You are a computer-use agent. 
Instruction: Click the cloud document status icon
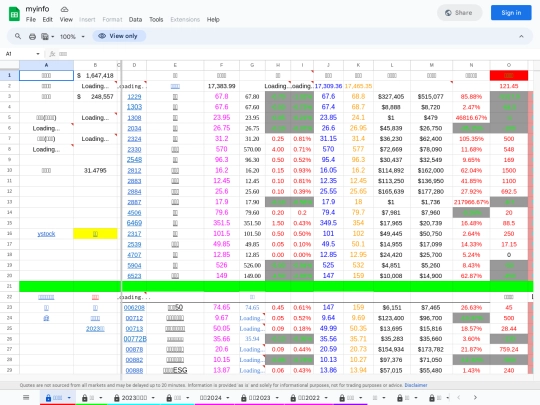click(x=64, y=9)
